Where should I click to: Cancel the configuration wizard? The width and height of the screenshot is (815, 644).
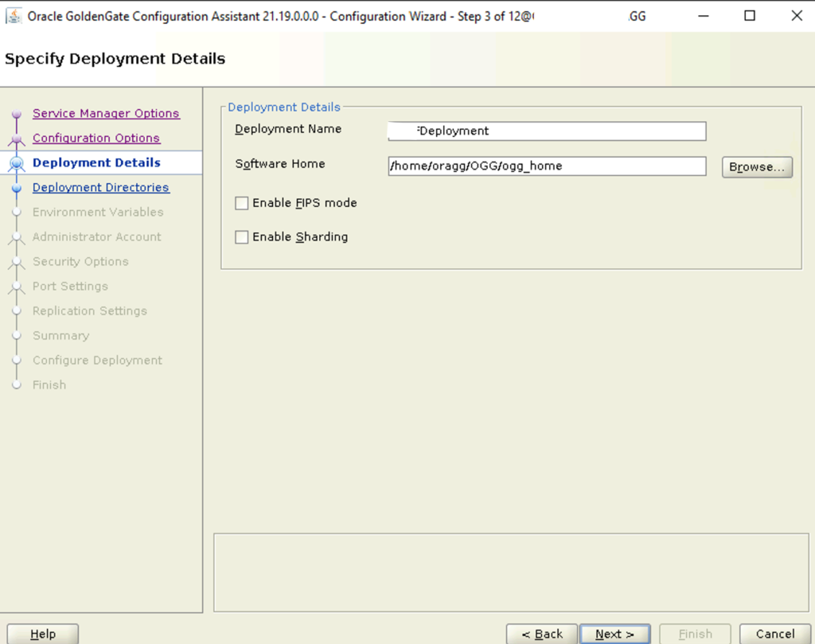tap(775, 634)
